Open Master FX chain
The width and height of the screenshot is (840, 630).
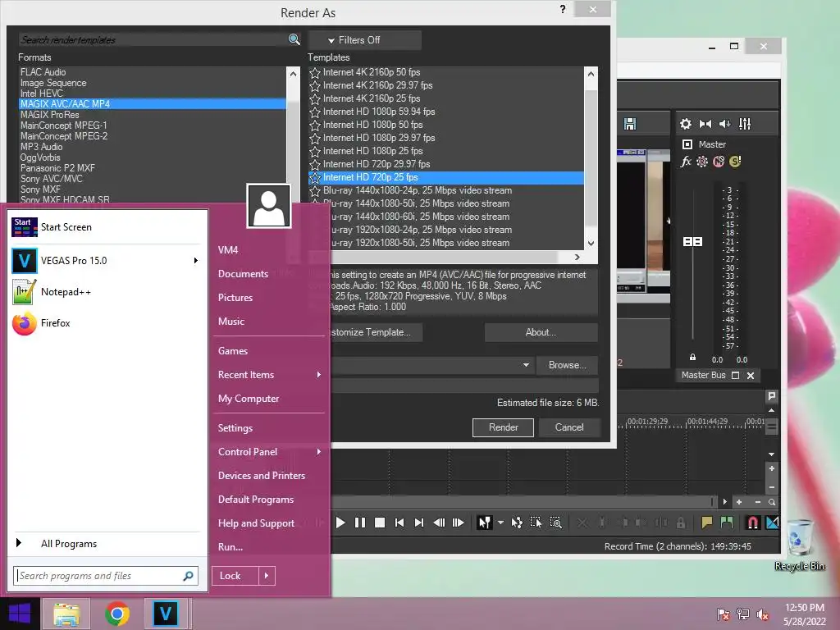686,162
